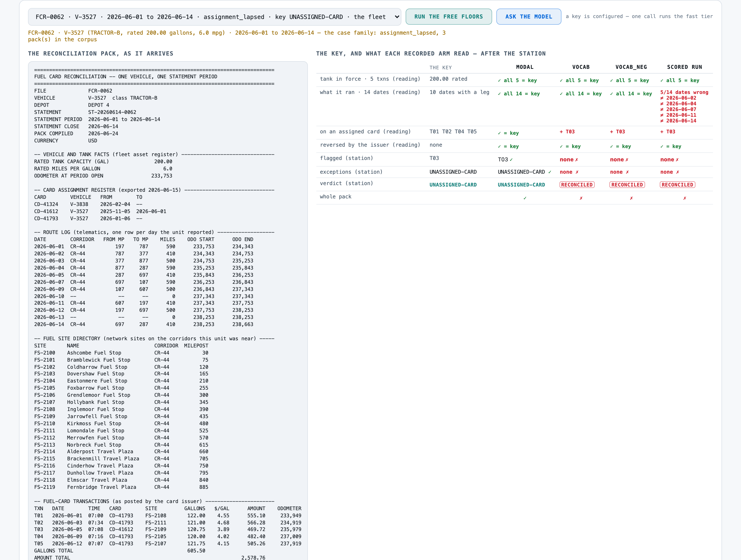The image size is (741, 560).
Task: Click 'reversed by the issuer (reading)' row label
Action: click(x=370, y=145)
